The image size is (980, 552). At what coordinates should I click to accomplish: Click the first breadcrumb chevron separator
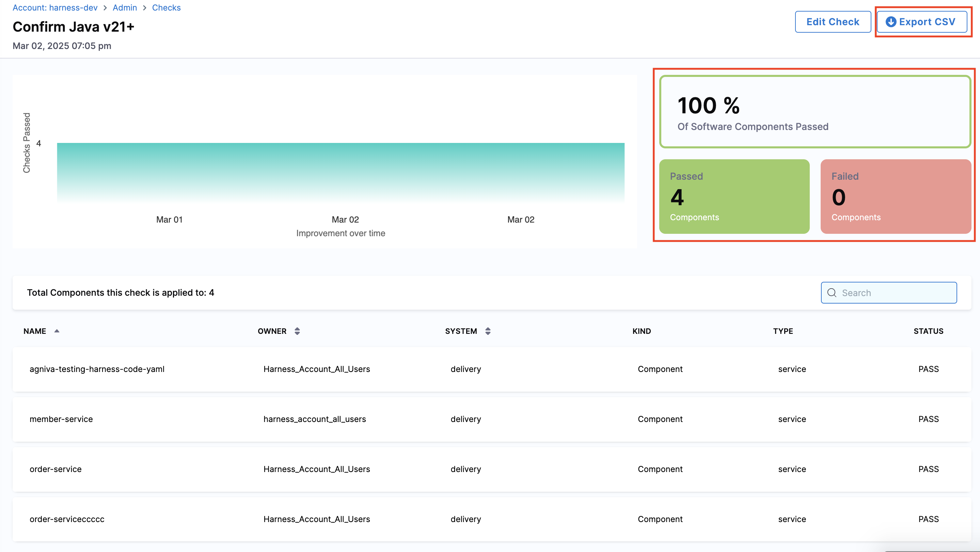pos(105,7)
